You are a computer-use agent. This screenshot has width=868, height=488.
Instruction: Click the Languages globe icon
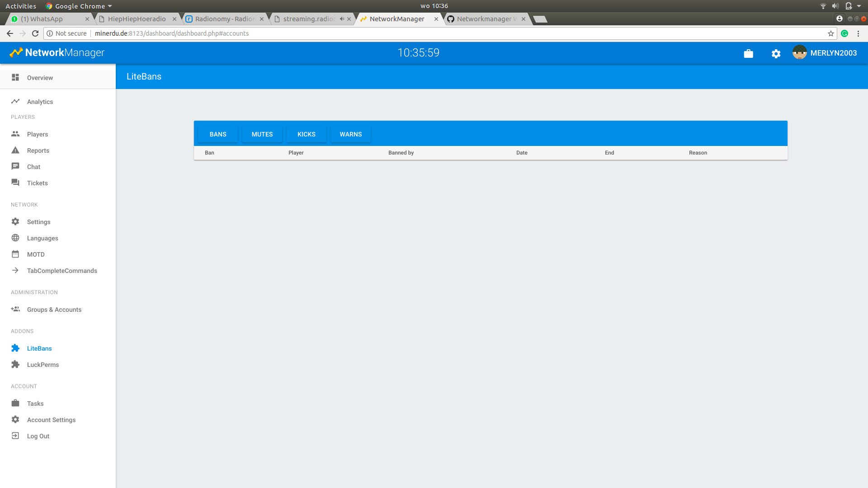point(15,238)
